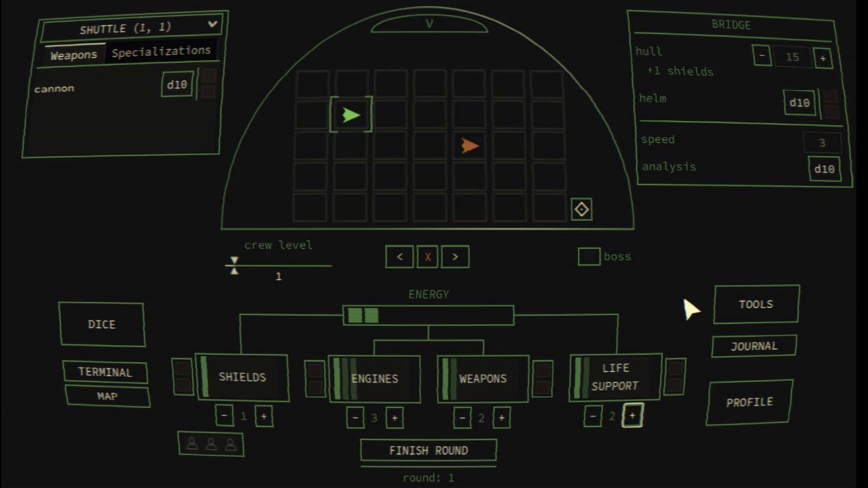Switch to the Weapons tab
Screen dimensions: 868x488
click(x=74, y=55)
